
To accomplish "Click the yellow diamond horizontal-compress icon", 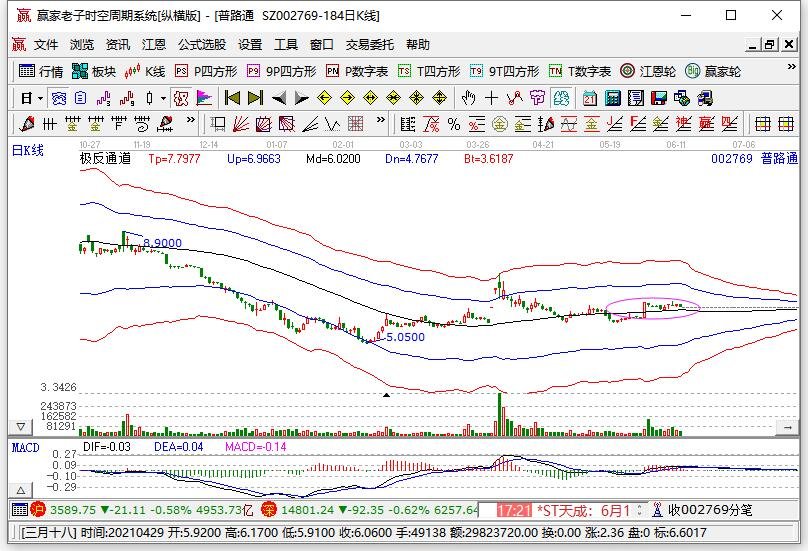I will pyautogui.click(x=394, y=98).
